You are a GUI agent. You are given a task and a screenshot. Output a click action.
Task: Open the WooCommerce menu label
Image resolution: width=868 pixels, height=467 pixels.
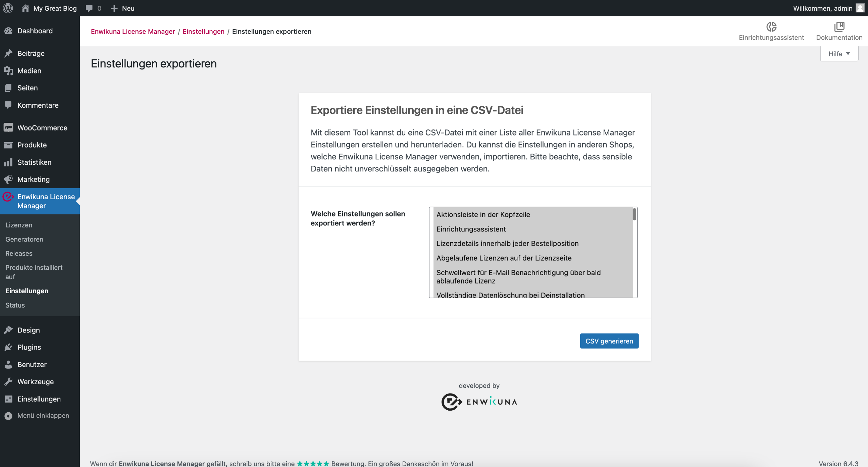click(x=42, y=128)
